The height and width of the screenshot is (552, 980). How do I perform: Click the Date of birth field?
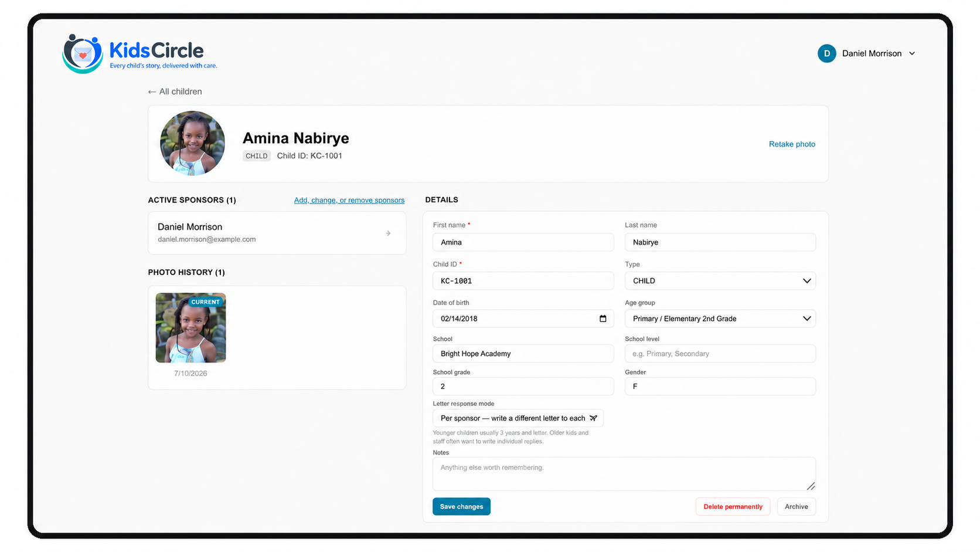[x=523, y=319]
